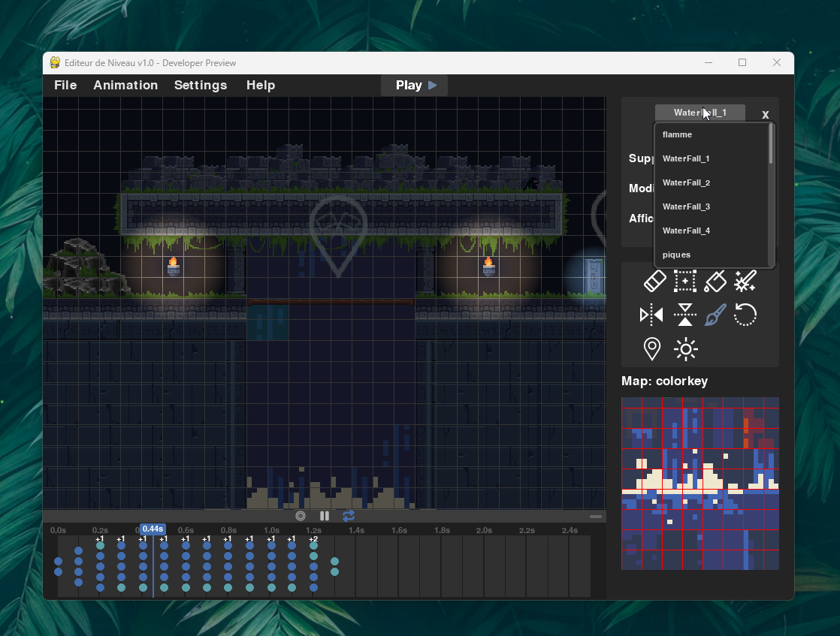The width and height of the screenshot is (840, 636).
Task: Select the sun light tool
Action: [686, 349]
